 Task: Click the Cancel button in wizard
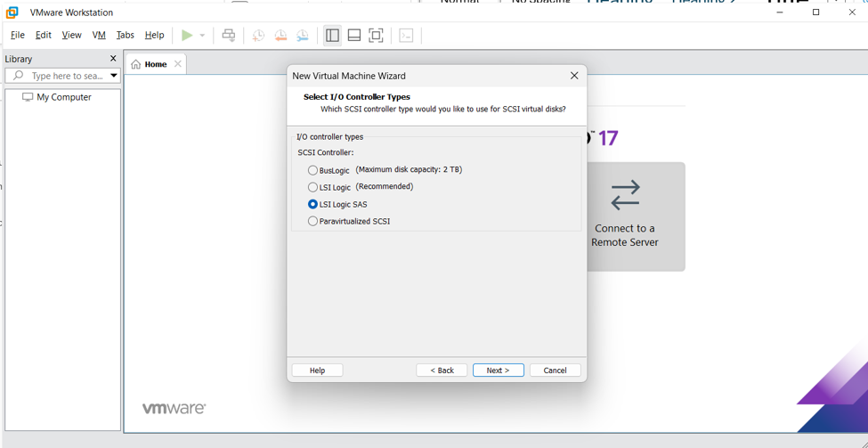[556, 371]
